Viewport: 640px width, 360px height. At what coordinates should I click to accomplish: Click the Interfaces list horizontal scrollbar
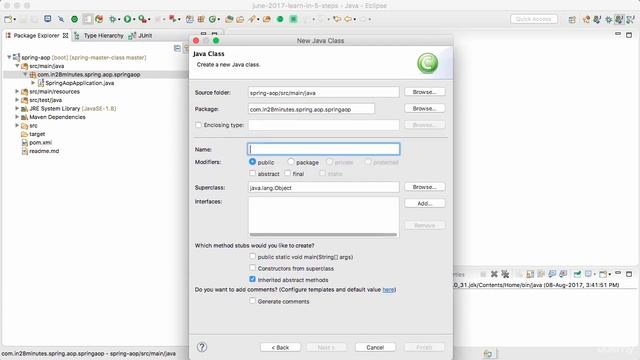pyautogui.click(x=323, y=234)
